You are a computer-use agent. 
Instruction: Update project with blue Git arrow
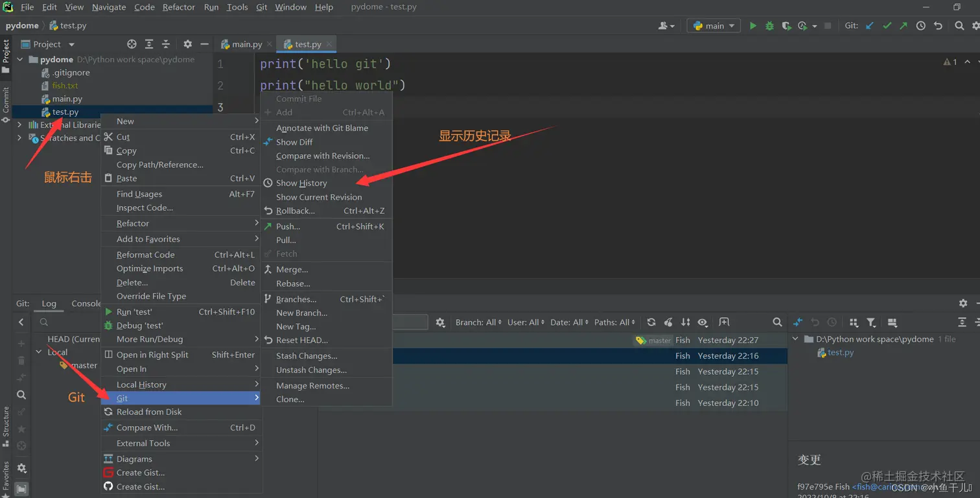coord(870,26)
